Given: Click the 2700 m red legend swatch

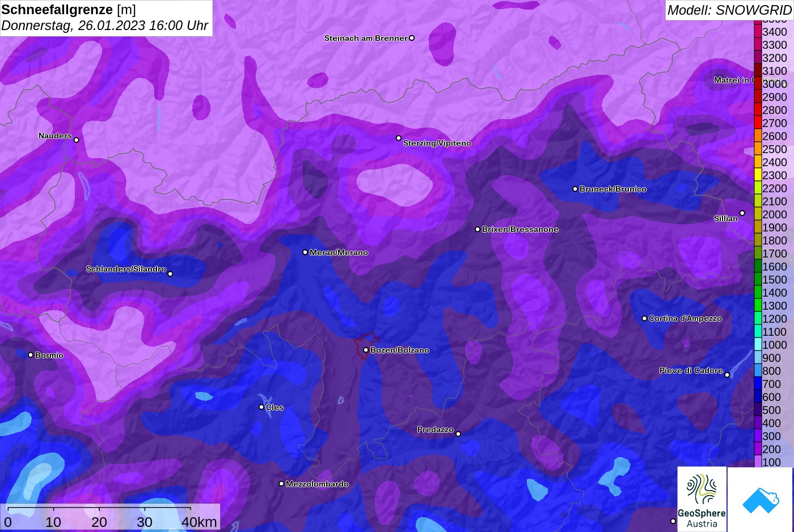Looking at the screenshot, I should point(758,123).
